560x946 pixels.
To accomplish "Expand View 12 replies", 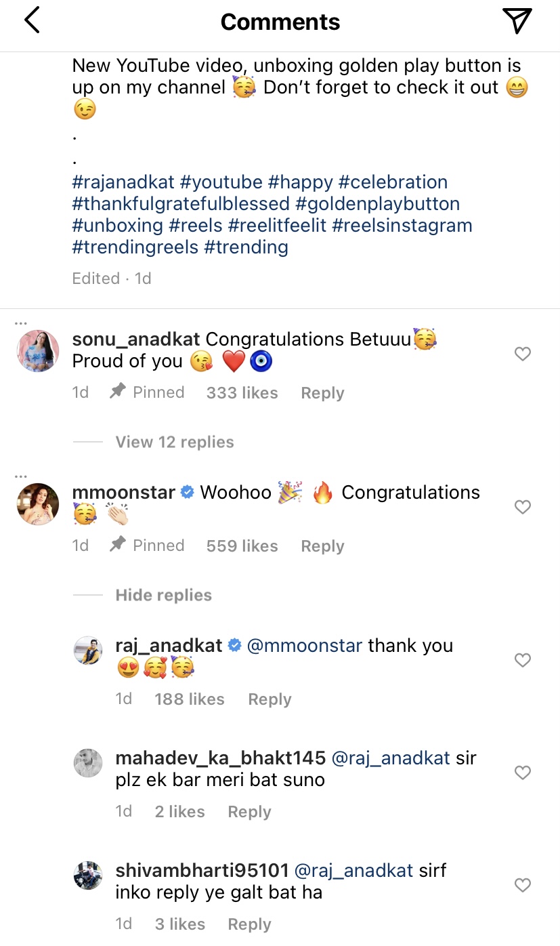I will (175, 442).
